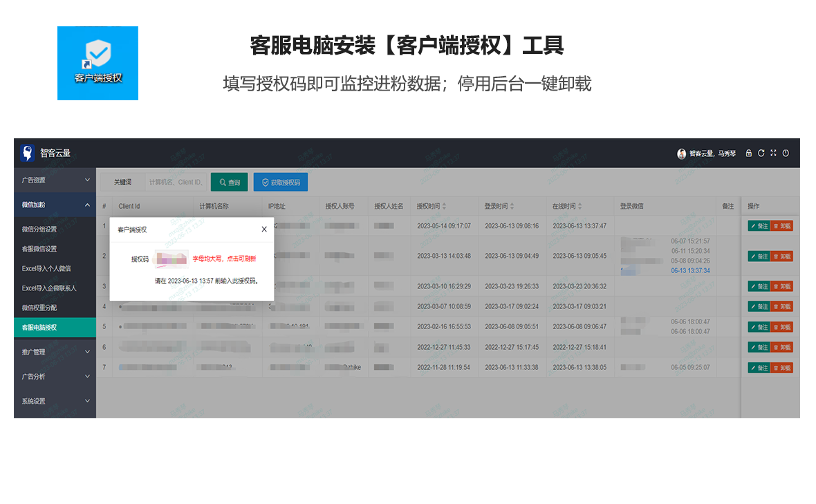Click 卸载 button in first table row

point(782,226)
